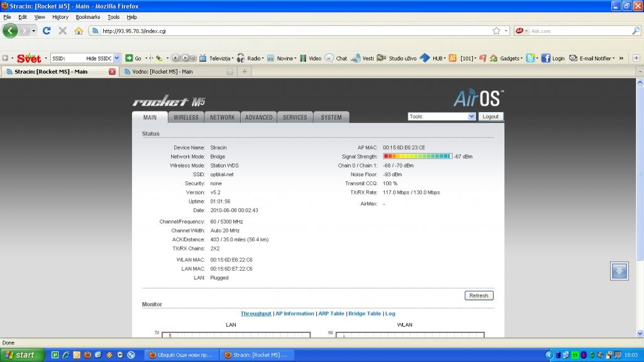Go to Firefox home page icon

[79, 30]
